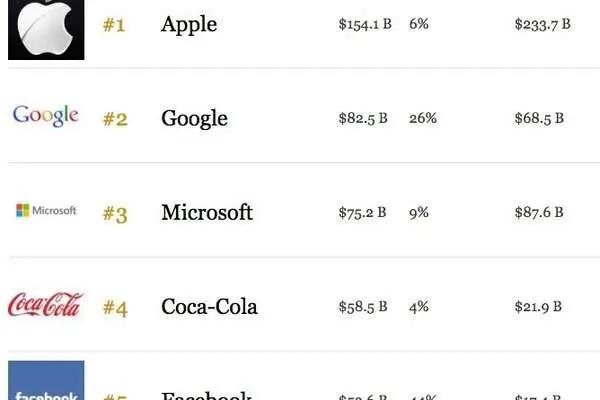The image size is (600, 400).
Task: Click the Facebook logo thumbnail
Action: point(46,380)
